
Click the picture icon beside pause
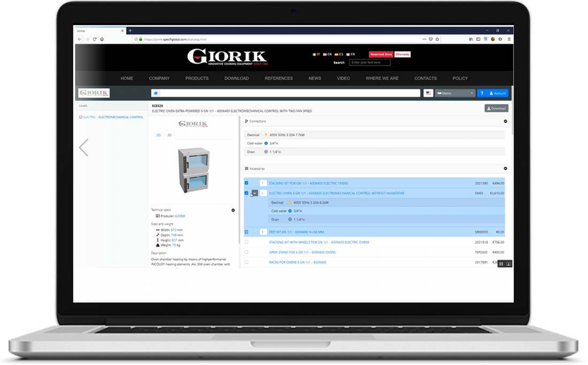pyautogui.click(x=508, y=264)
